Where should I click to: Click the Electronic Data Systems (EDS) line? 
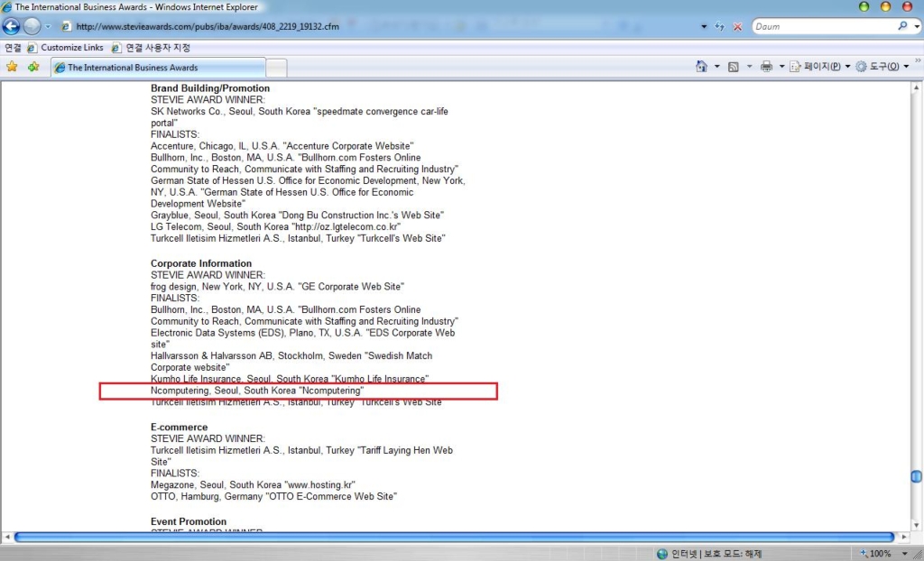coord(303,339)
